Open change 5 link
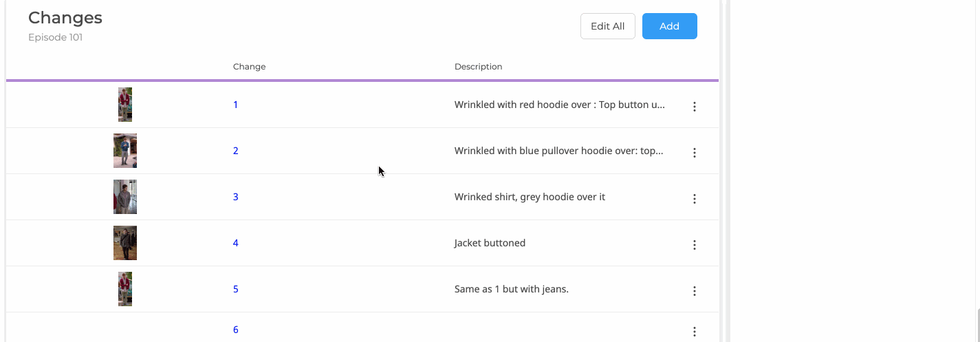The height and width of the screenshot is (342, 980). 236,289
